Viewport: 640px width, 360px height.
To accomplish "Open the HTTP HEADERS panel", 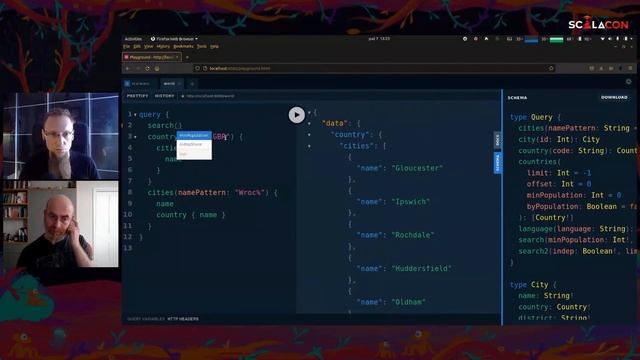I will click(183, 319).
